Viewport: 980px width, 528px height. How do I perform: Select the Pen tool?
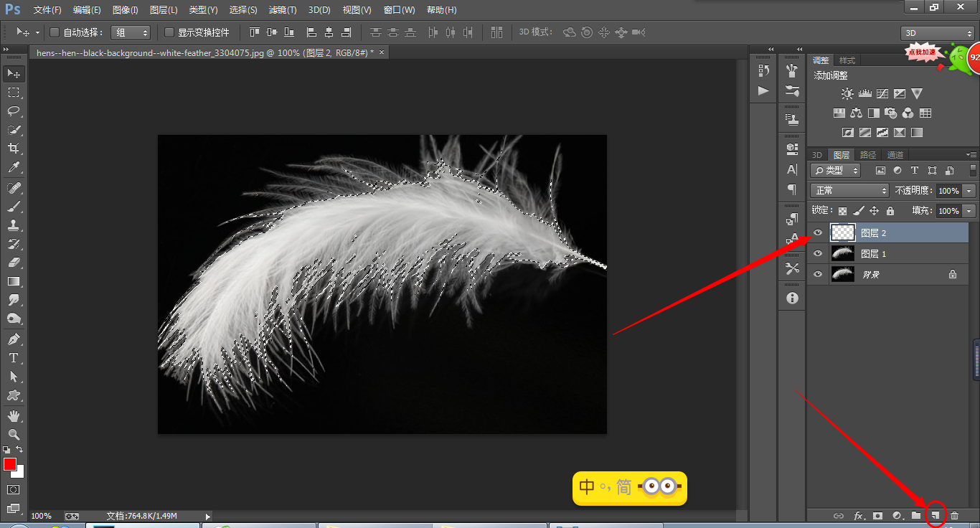pyautogui.click(x=14, y=339)
